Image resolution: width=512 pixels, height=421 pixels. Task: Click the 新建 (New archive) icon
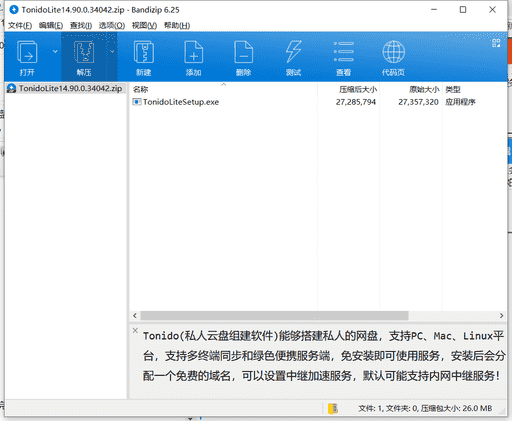tap(144, 52)
